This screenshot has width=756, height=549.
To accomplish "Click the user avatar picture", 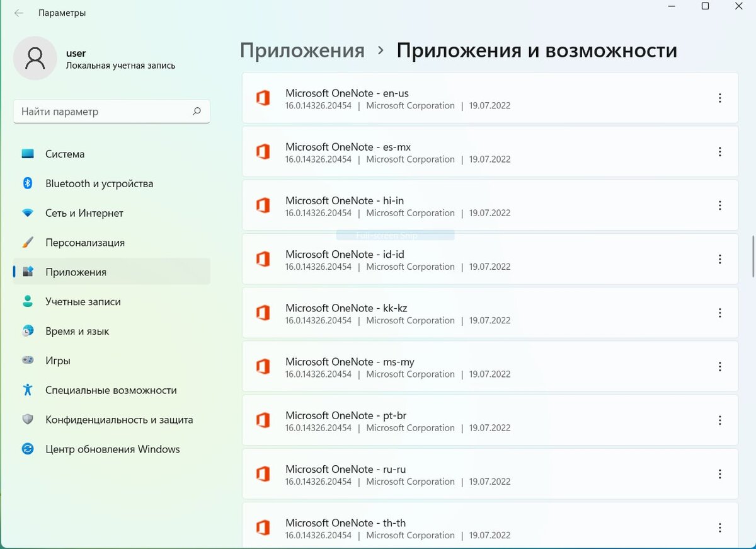I will point(35,58).
